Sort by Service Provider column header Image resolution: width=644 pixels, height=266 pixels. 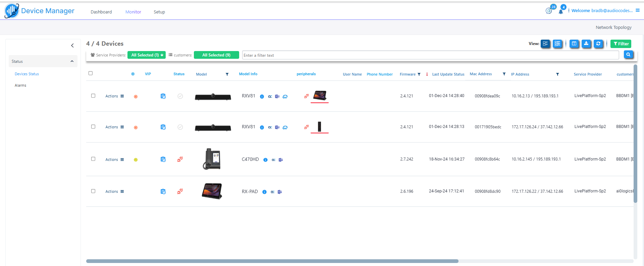(588, 74)
